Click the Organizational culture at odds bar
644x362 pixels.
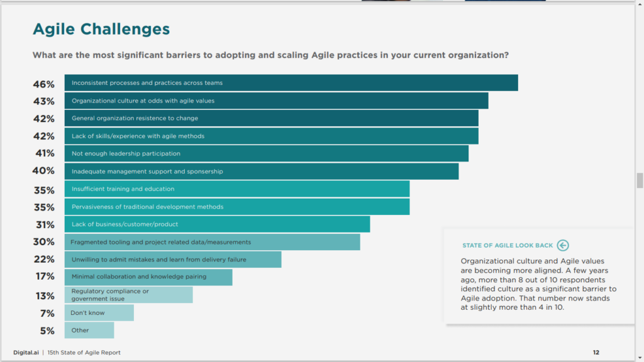pos(276,101)
